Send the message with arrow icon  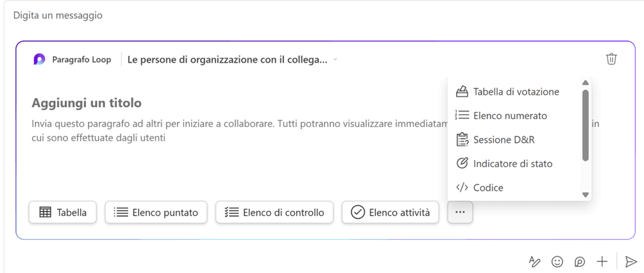pyautogui.click(x=631, y=261)
